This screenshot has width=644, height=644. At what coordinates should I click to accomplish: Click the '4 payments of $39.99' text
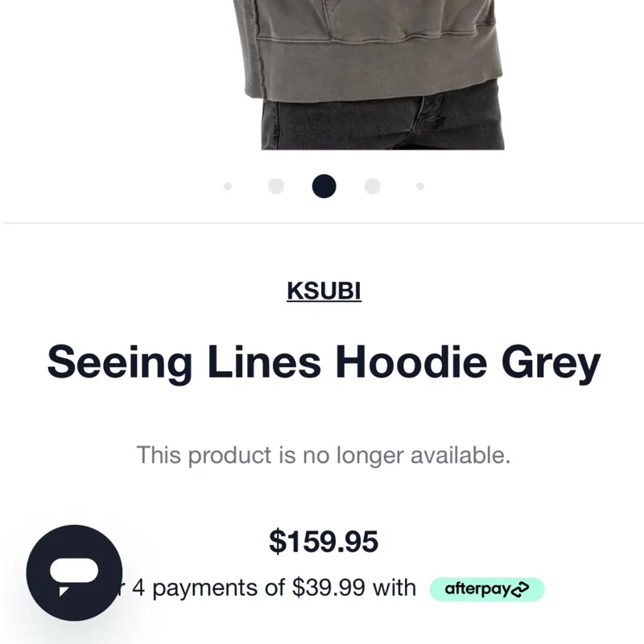[249, 588]
